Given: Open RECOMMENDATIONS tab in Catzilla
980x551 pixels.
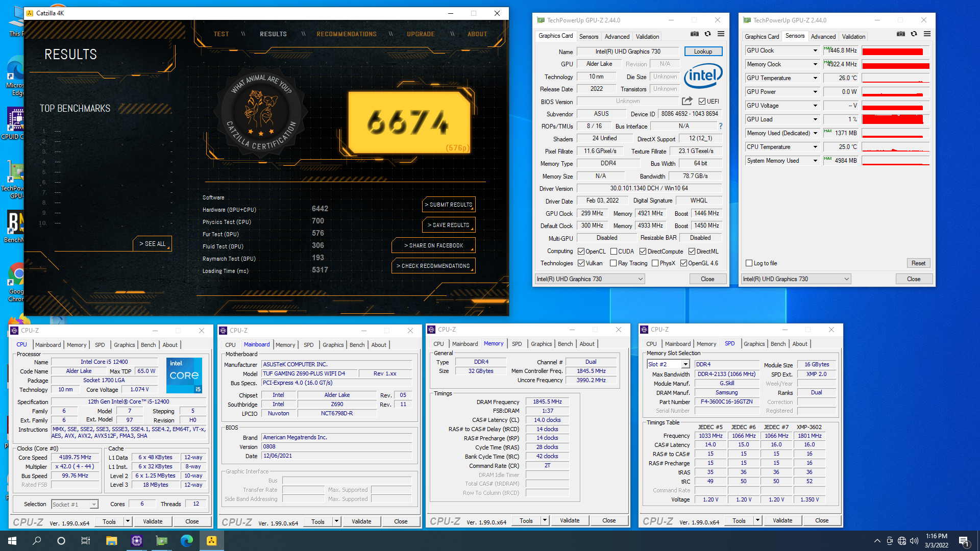Looking at the screenshot, I should click(x=347, y=34).
